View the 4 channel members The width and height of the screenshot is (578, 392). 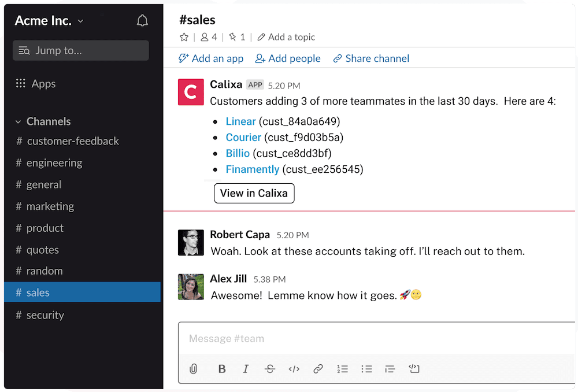(x=209, y=37)
